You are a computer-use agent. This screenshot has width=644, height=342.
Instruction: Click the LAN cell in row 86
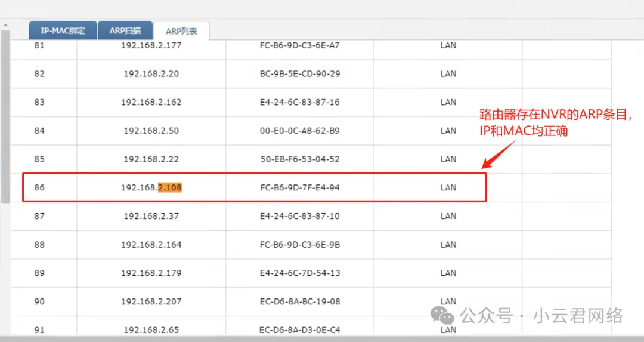(448, 187)
